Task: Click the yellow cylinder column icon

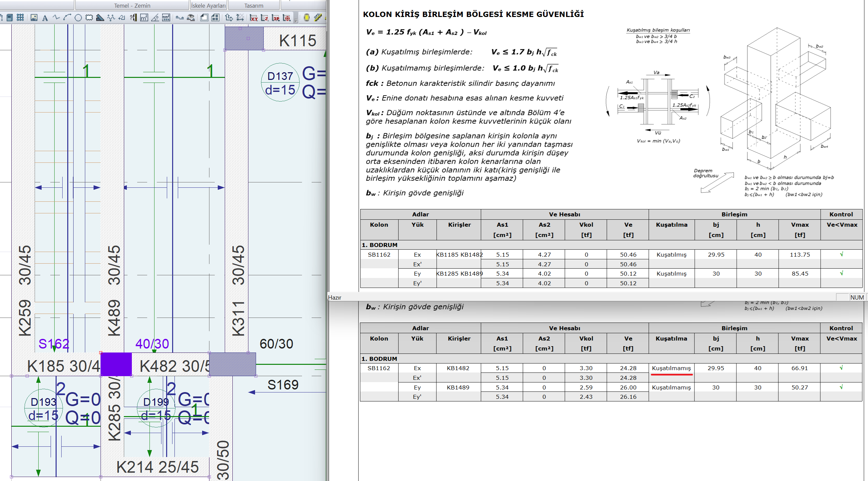Action: pyautogui.click(x=307, y=18)
